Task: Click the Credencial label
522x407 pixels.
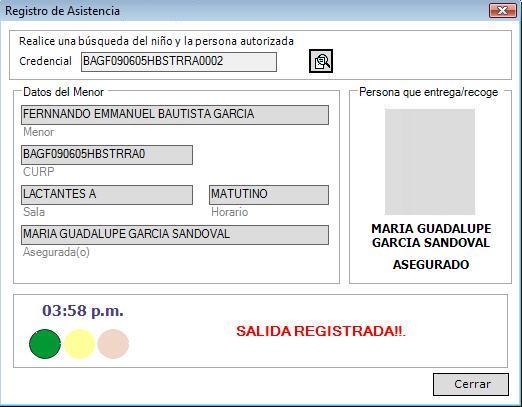Action: click(x=45, y=61)
